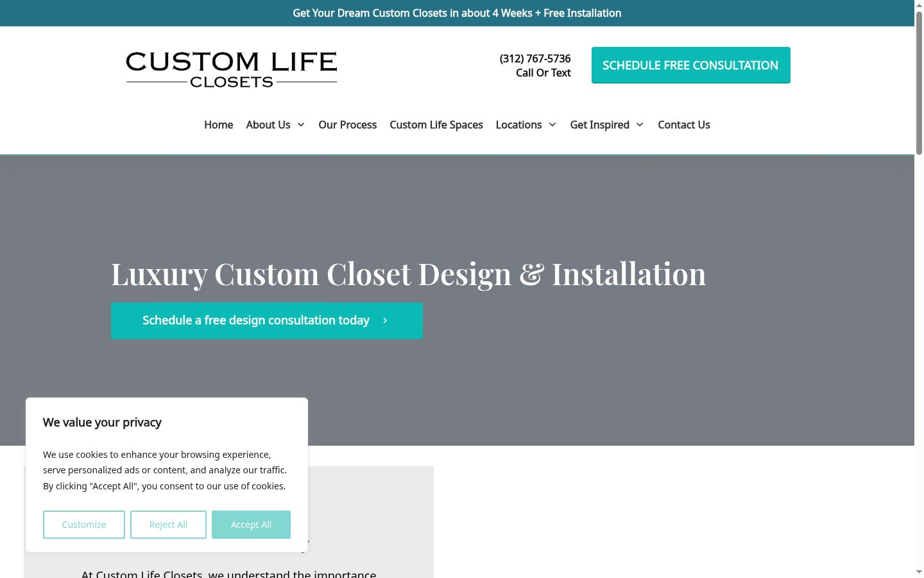Open the About Us menu item
Image resolution: width=924 pixels, height=578 pixels.
268,125
